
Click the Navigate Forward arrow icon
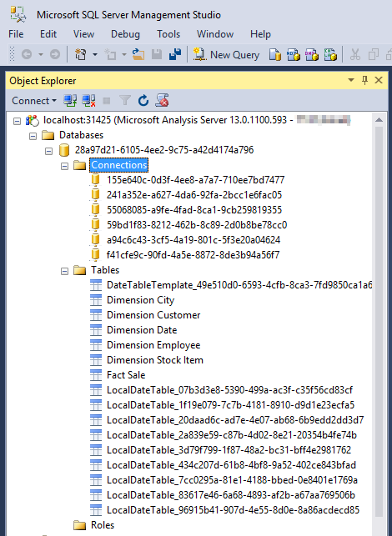pos(55,54)
